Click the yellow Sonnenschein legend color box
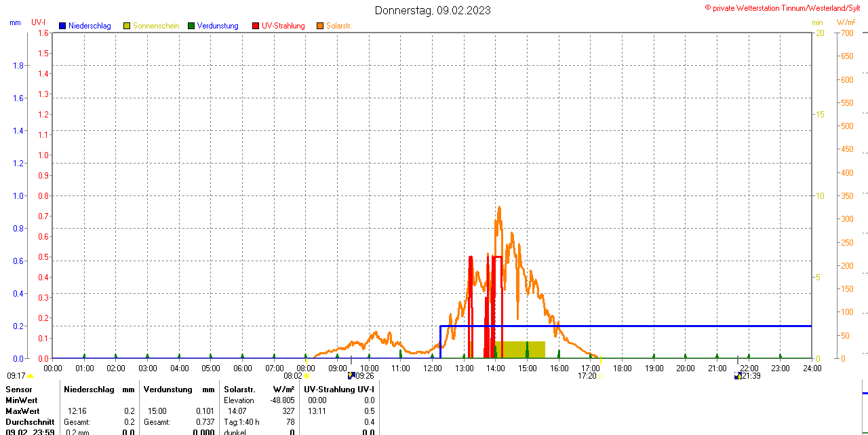 [x=127, y=26]
